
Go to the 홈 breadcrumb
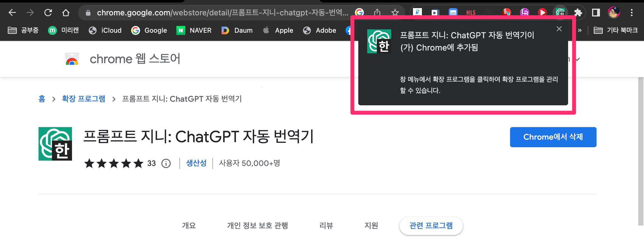[x=42, y=99]
